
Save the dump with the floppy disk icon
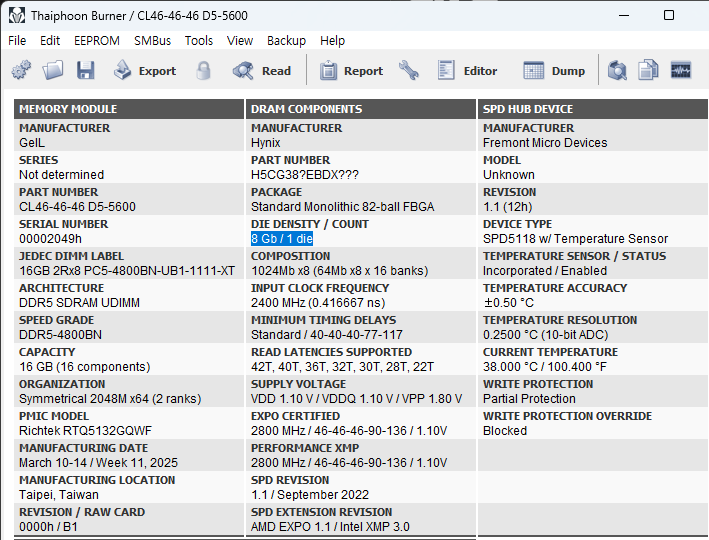coord(85,71)
